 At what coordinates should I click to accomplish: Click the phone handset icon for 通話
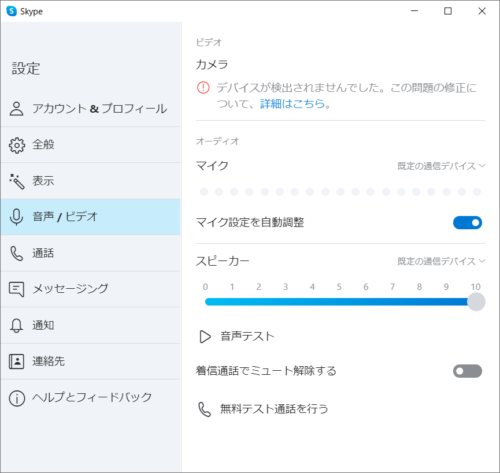pyautogui.click(x=16, y=253)
